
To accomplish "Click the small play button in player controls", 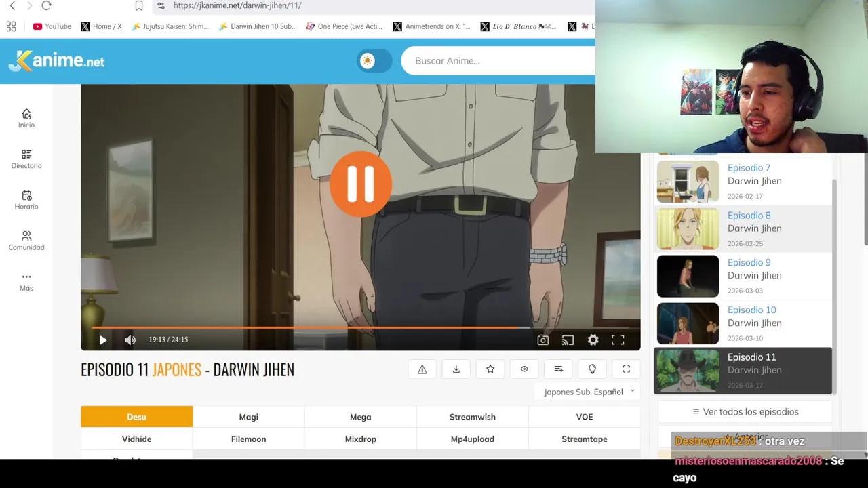I will pyautogui.click(x=103, y=340).
